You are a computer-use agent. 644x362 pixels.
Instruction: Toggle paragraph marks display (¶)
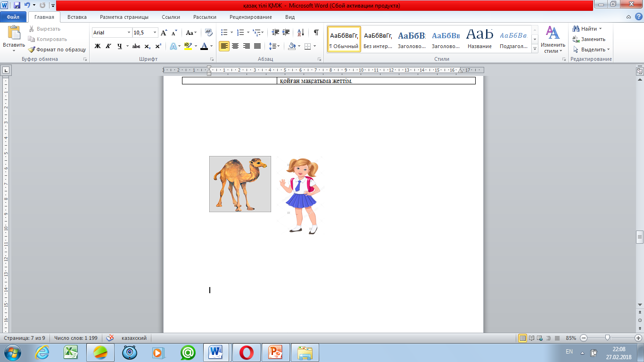point(316,33)
